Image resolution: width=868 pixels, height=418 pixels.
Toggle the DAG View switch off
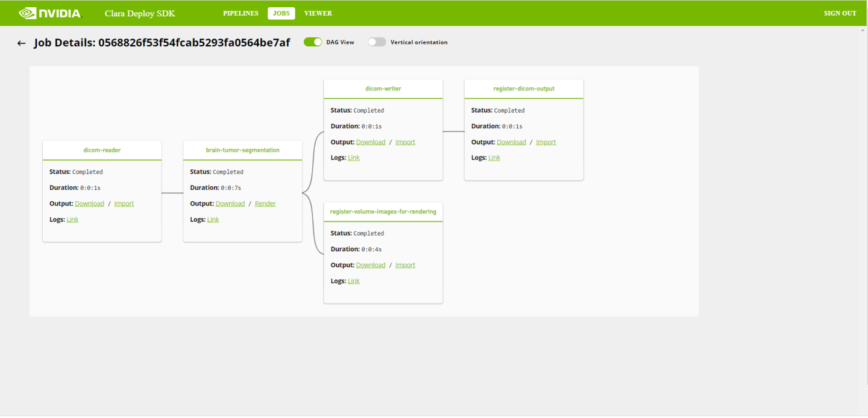(x=313, y=42)
